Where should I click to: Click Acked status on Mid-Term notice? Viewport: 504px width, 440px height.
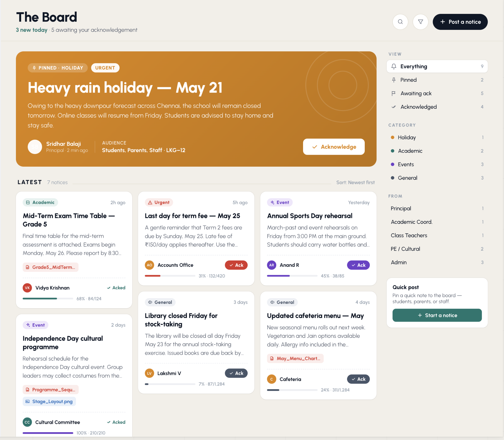(x=116, y=288)
